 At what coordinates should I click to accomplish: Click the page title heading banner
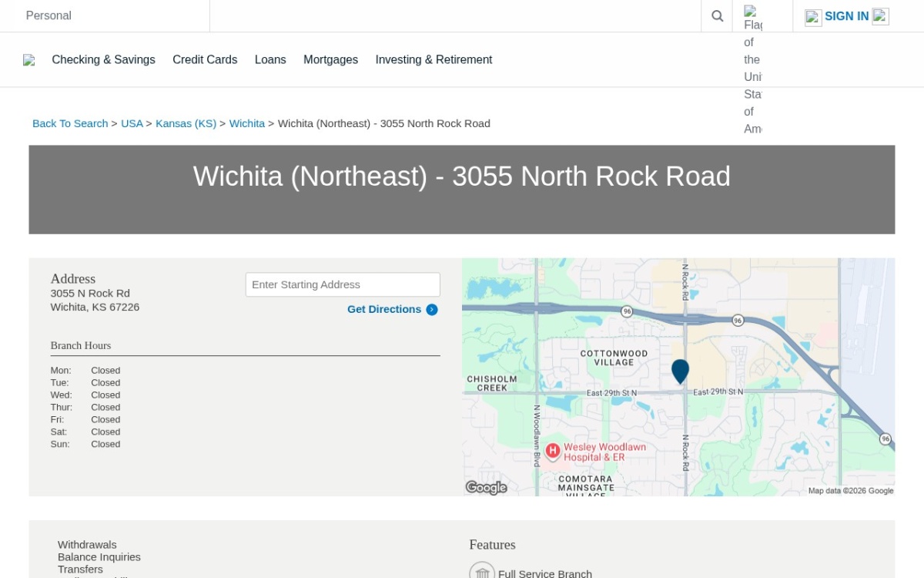coord(462,190)
